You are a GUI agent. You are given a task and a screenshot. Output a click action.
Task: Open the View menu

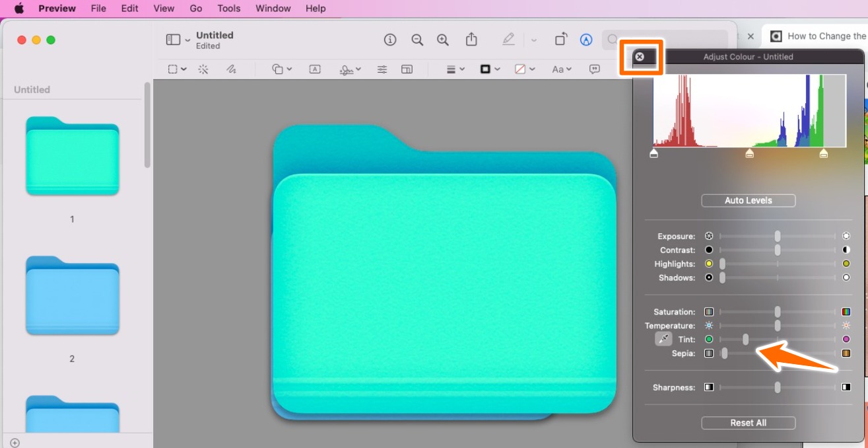click(x=164, y=9)
